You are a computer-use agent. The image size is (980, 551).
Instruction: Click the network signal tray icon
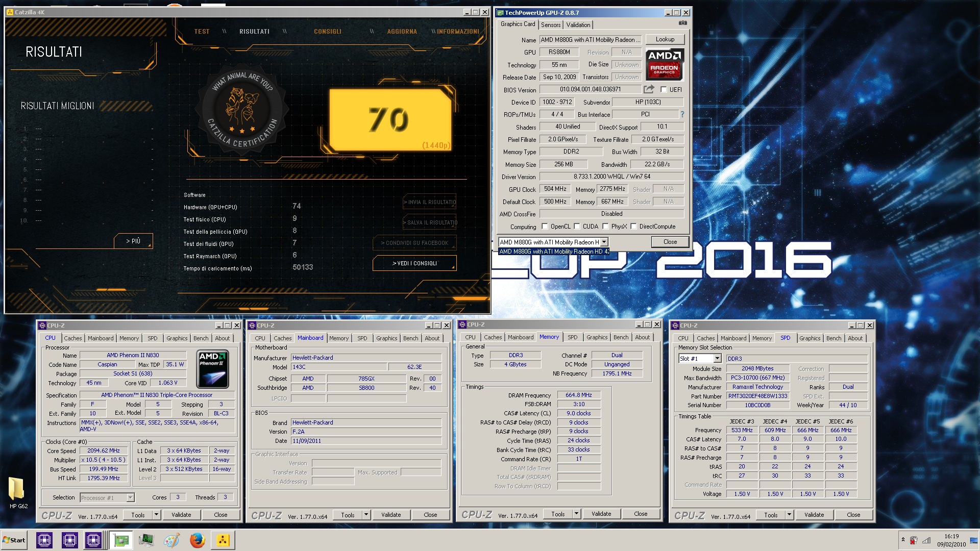tap(926, 540)
